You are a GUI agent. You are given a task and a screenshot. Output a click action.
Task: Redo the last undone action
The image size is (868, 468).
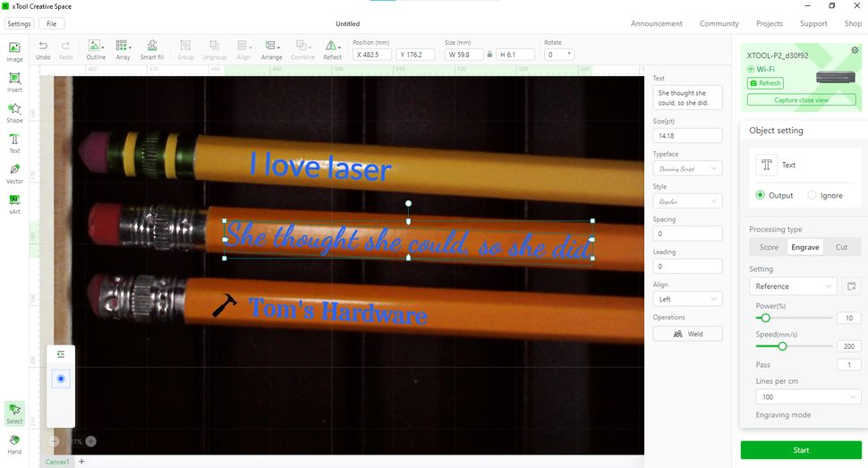pos(65,50)
